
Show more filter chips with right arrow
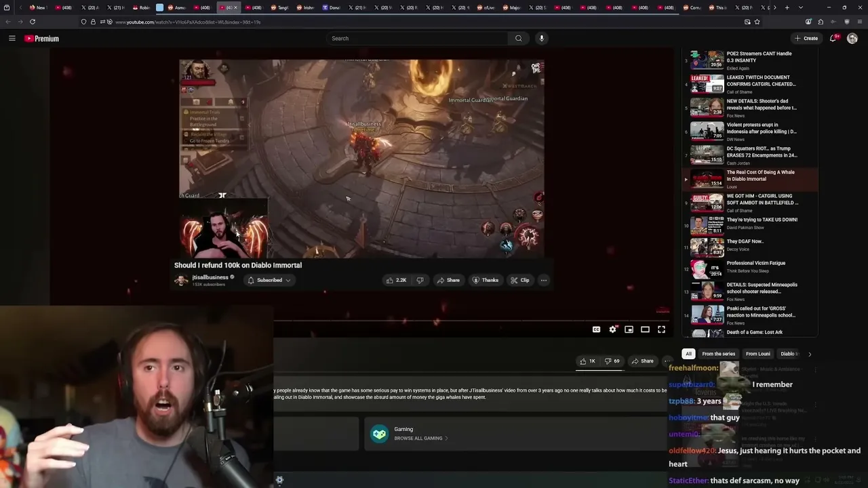pos(809,354)
